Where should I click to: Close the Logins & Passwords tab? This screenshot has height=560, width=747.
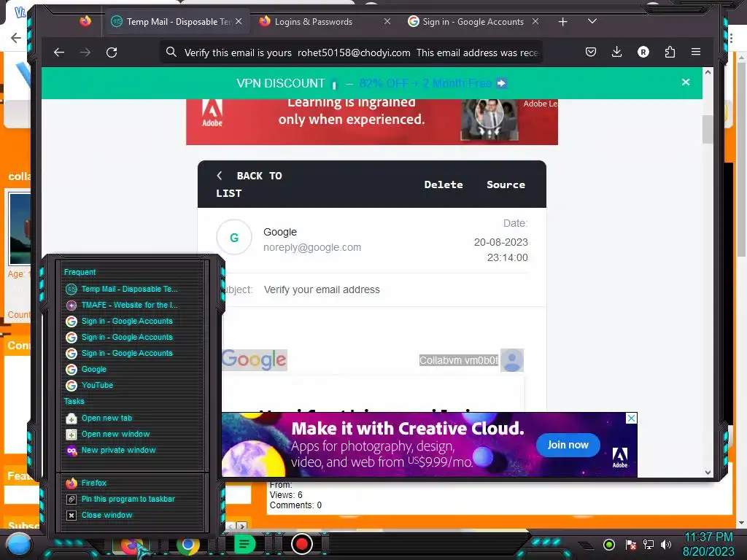coord(387,21)
